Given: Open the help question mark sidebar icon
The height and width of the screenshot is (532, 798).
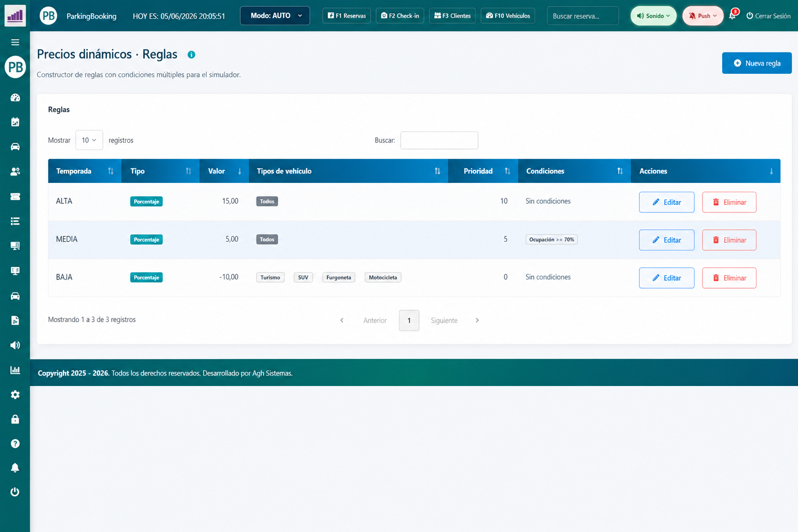Looking at the screenshot, I should [15, 444].
